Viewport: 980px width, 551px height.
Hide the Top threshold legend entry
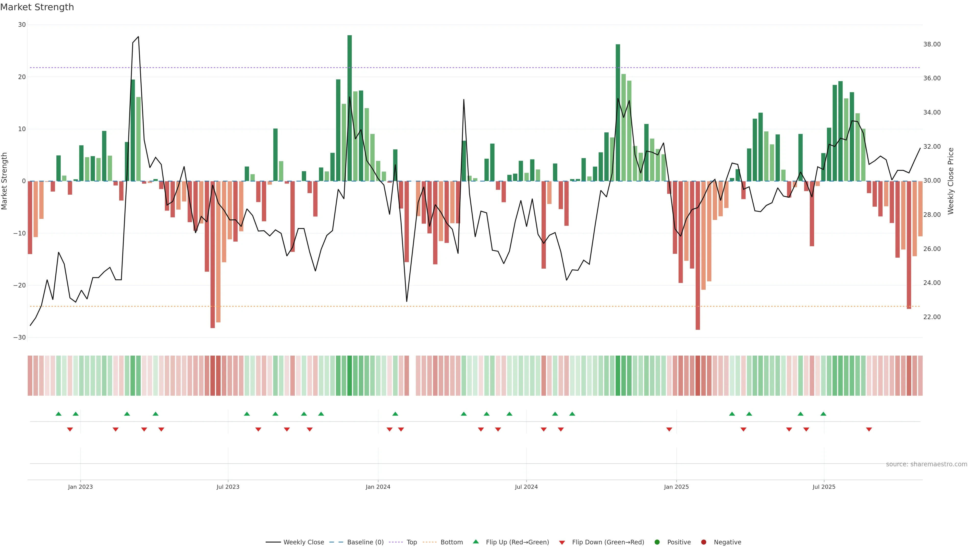click(x=411, y=542)
